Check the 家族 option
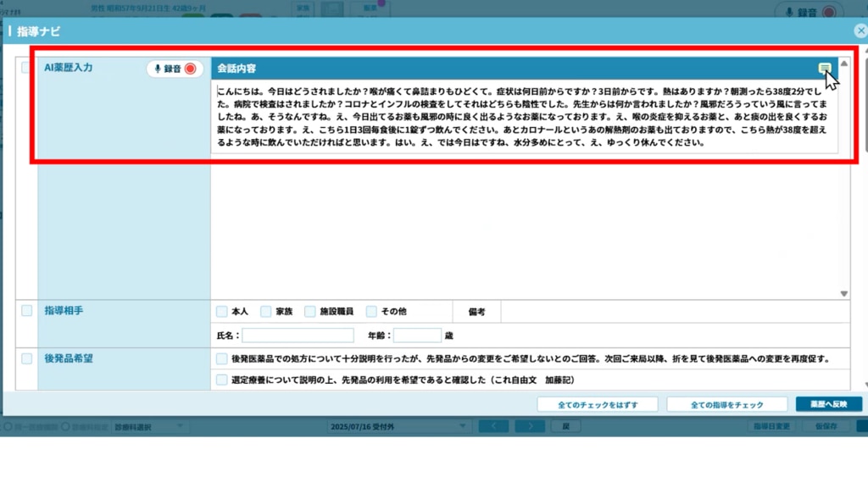 tap(266, 312)
